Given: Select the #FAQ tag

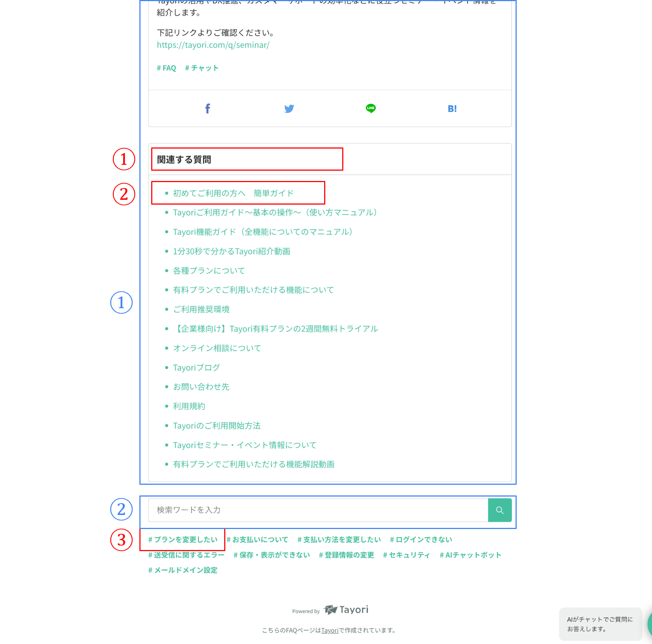Looking at the screenshot, I should click(166, 68).
